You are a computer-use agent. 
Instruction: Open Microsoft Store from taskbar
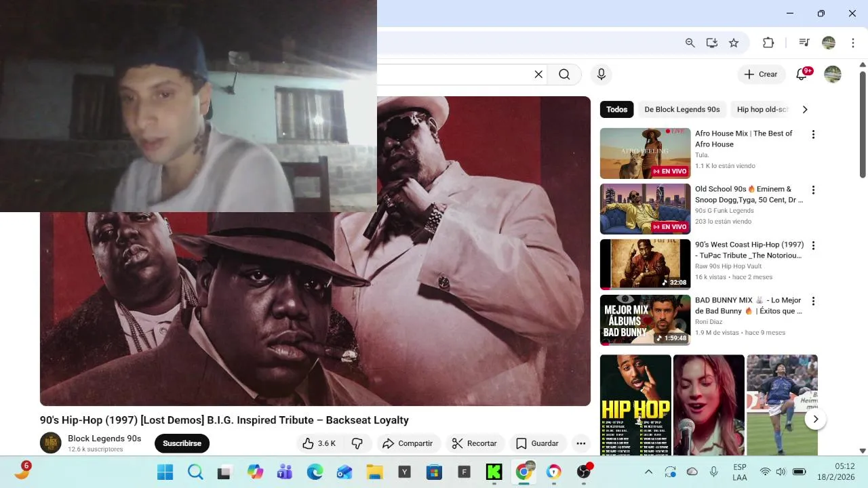click(434, 472)
